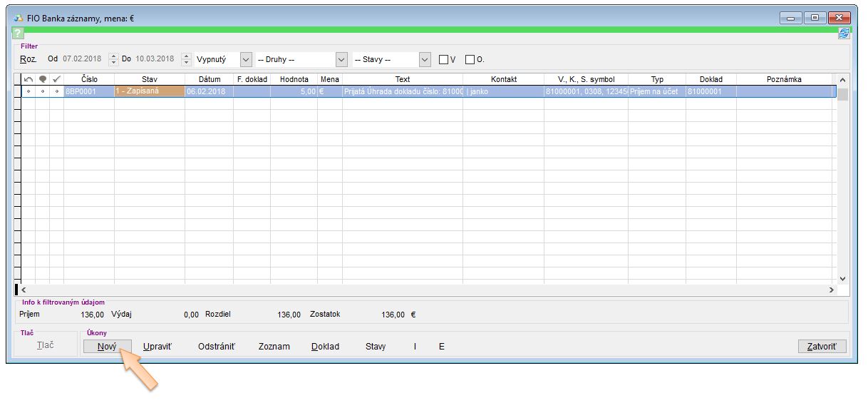868x403 pixels.
Task: Click the checkmark column header icon
Action: coord(56,79)
